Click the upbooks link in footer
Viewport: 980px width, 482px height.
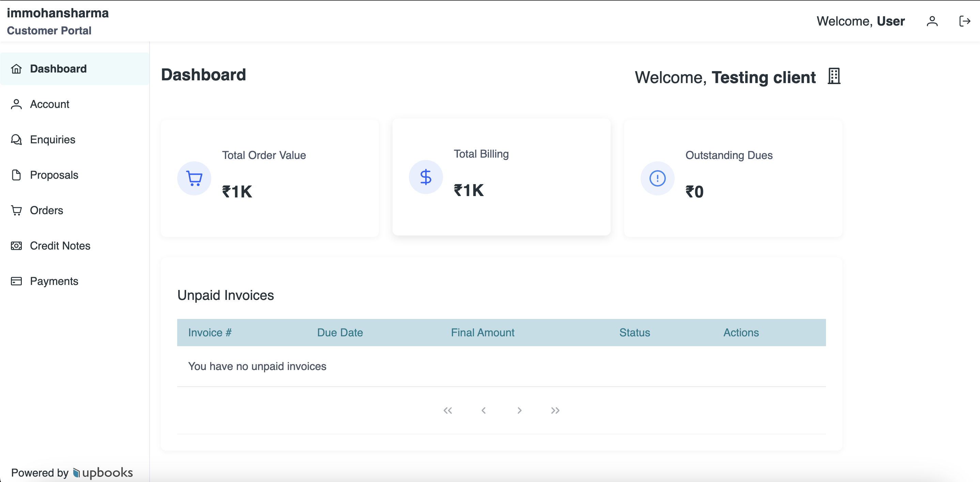pyautogui.click(x=103, y=472)
